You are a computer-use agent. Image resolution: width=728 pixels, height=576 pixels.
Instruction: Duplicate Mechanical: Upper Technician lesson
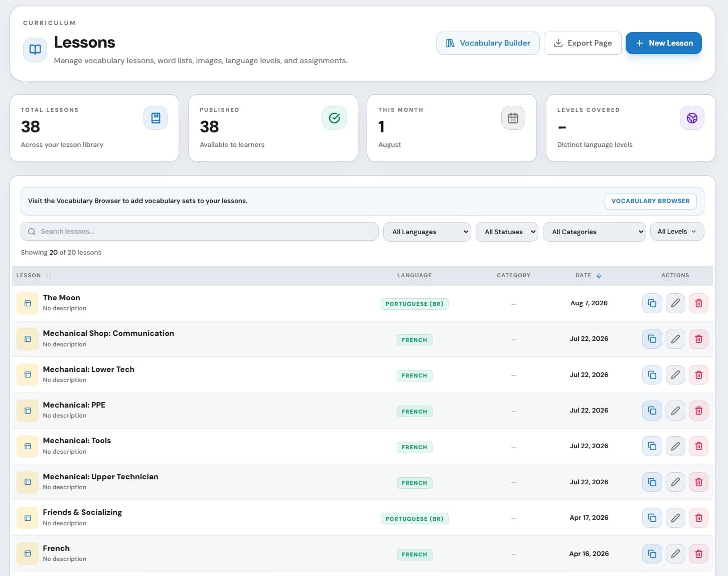[652, 482]
